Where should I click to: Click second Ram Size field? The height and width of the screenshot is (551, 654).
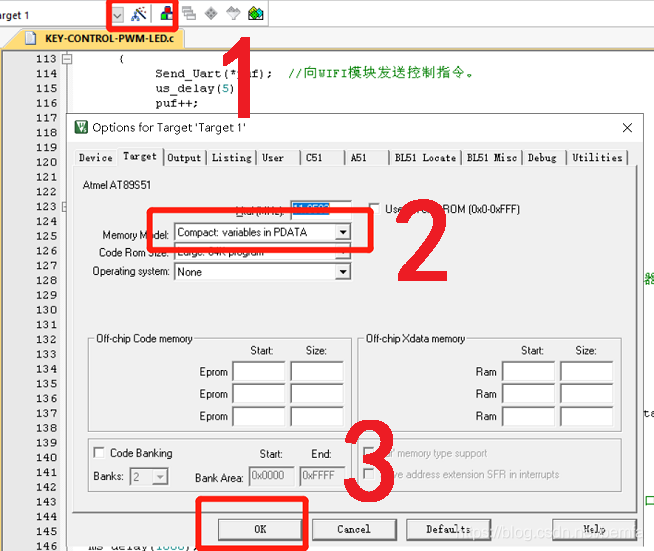586,393
